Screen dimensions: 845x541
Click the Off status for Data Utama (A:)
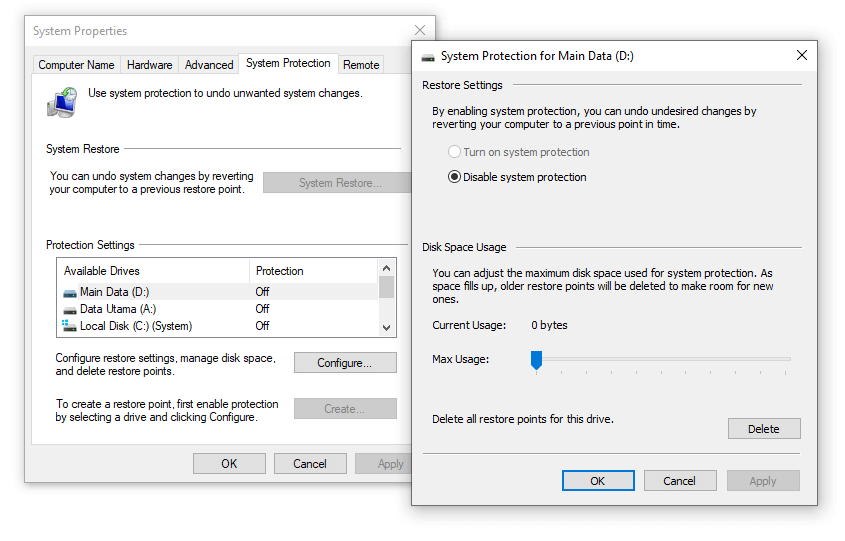pos(262,309)
